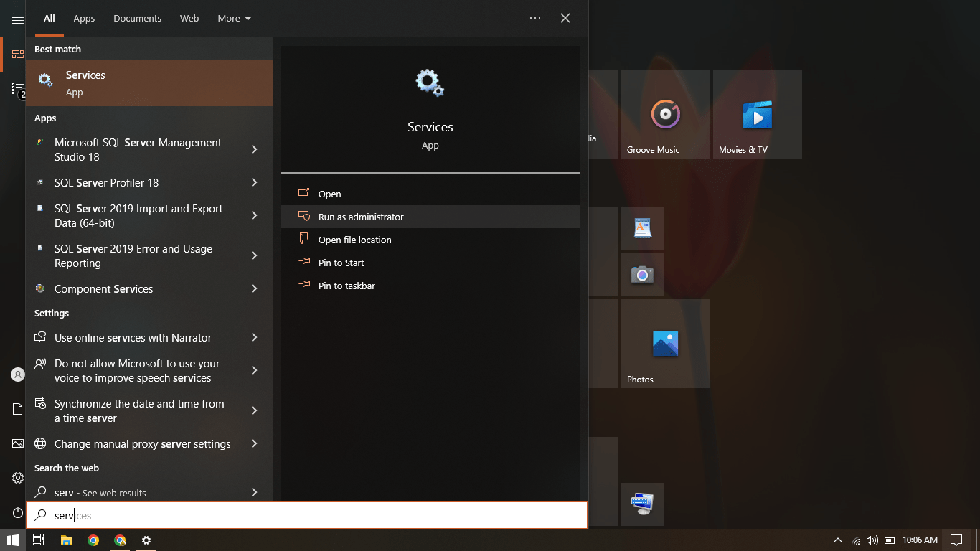Expand the 'serv' web results arrow
The width and height of the screenshot is (980, 551).
tap(254, 492)
